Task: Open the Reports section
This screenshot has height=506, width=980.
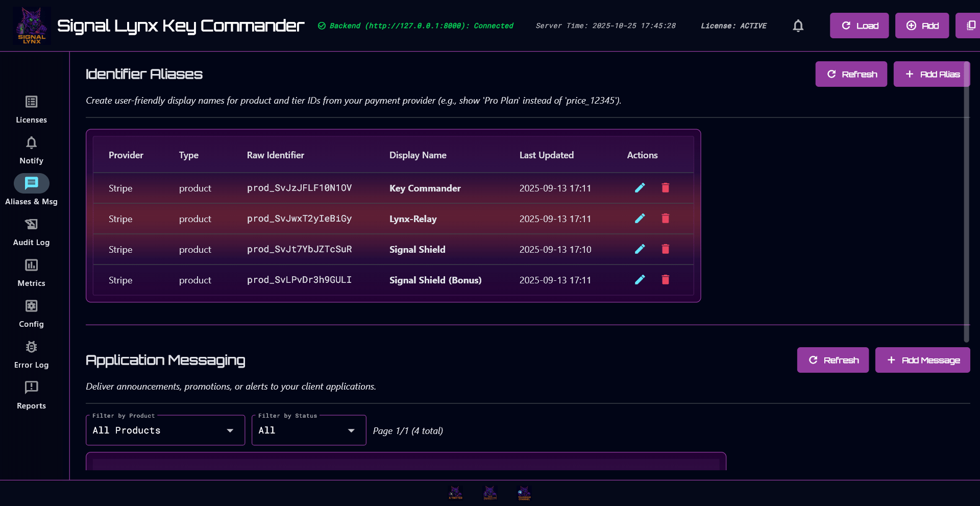Action: pos(31,395)
